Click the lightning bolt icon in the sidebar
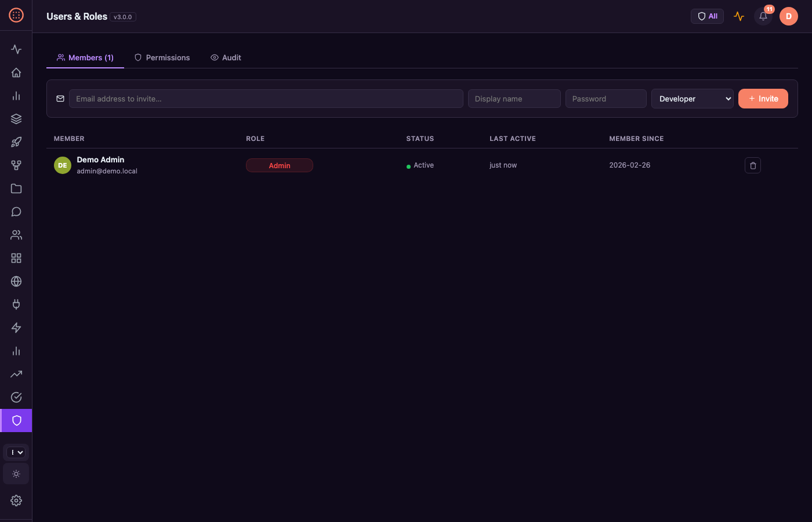Image resolution: width=812 pixels, height=522 pixels. coord(16,328)
